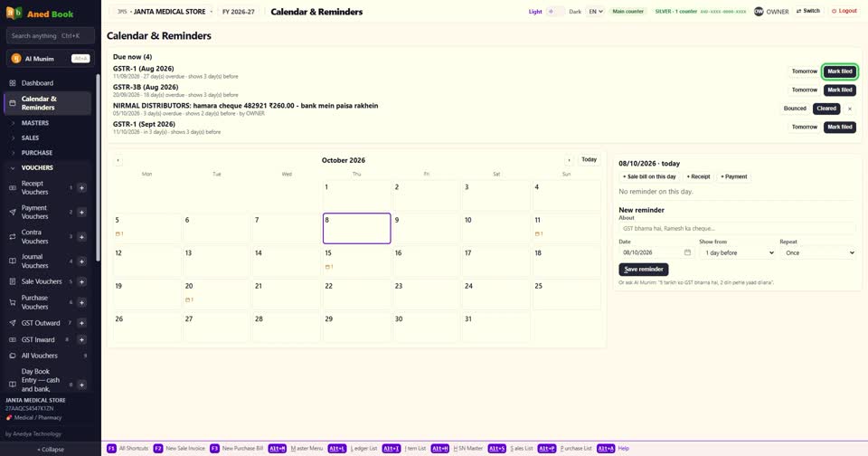This screenshot has height=456, width=868.
Task: Click reminder marker on October 11
Action: coord(539,233)
